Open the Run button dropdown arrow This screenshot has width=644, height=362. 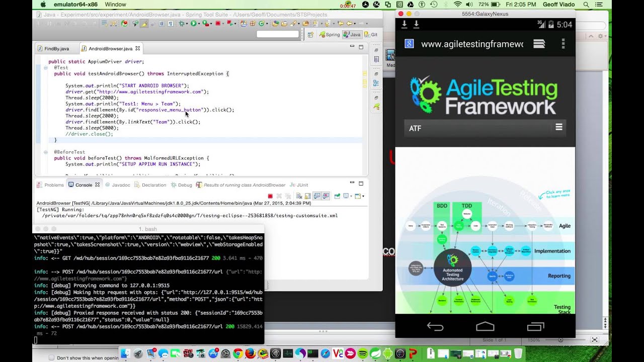(x=199, y=24)
